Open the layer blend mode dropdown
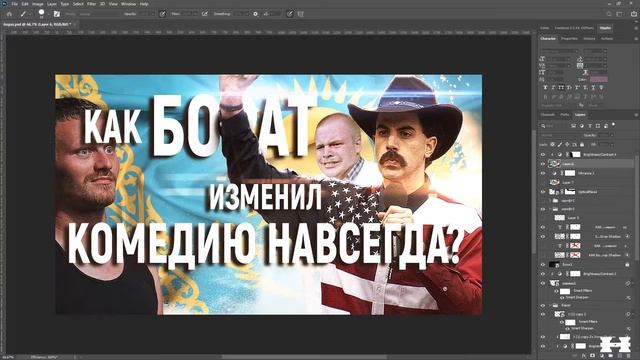Image resolution: width=640 pixels, height=360 pixels. pos(561,135)
